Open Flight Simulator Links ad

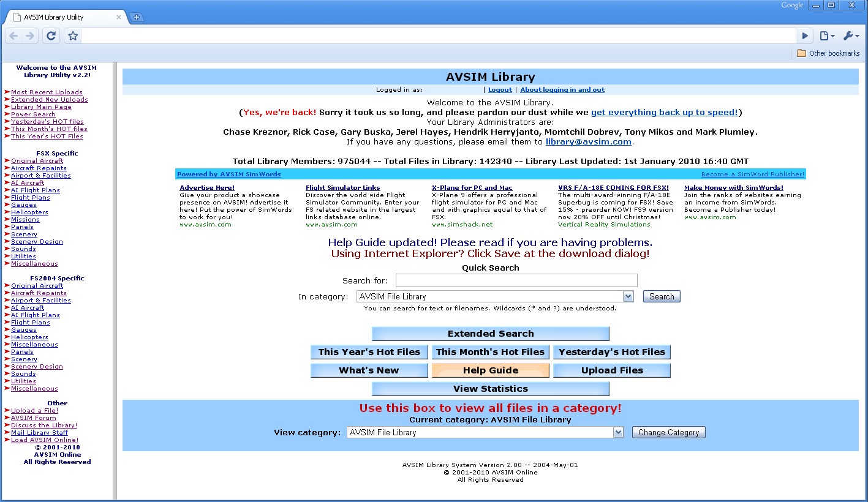click(343, 188)
